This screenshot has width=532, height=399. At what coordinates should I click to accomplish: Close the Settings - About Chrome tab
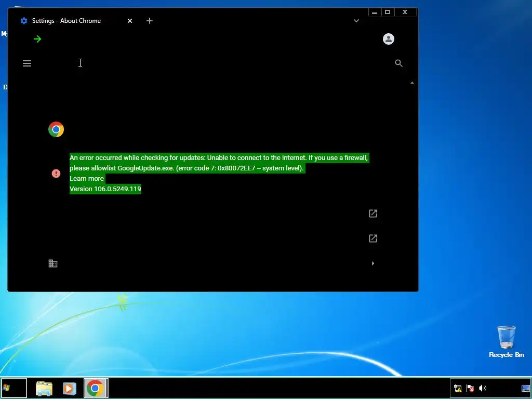coord(129,21)
